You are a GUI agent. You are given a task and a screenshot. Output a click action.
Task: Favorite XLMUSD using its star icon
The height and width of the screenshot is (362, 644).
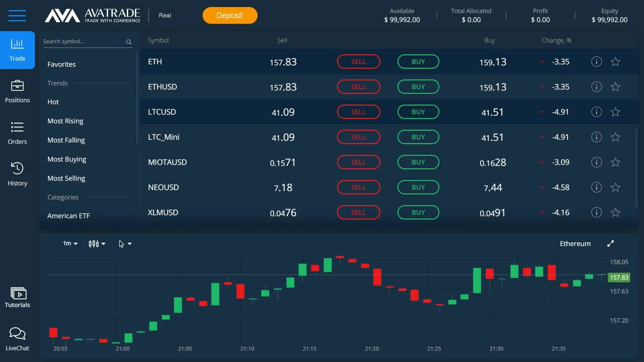[615, 212]
